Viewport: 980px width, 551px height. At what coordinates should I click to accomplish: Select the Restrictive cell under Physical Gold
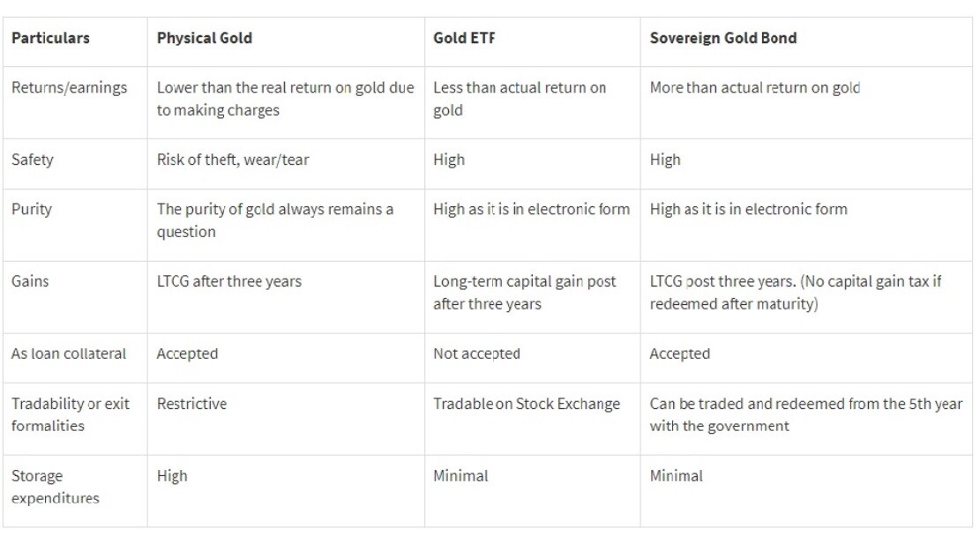click(192, 404)
